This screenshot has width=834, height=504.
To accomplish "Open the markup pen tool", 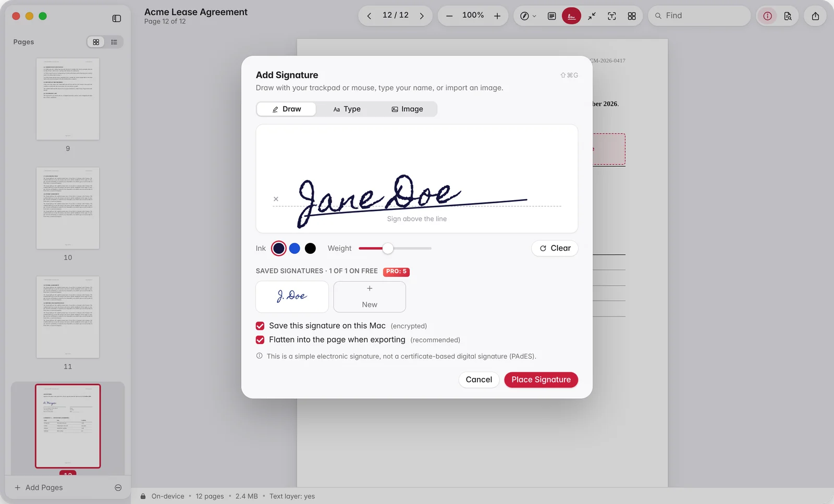I will tap(524, 16).
